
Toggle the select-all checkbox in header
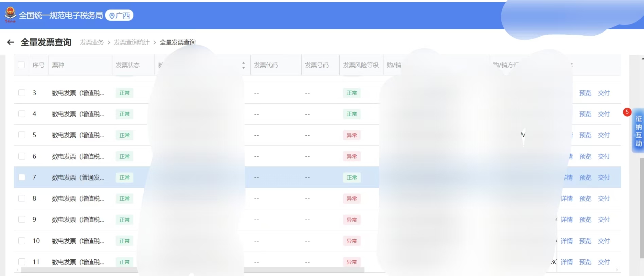click(21, 65)
